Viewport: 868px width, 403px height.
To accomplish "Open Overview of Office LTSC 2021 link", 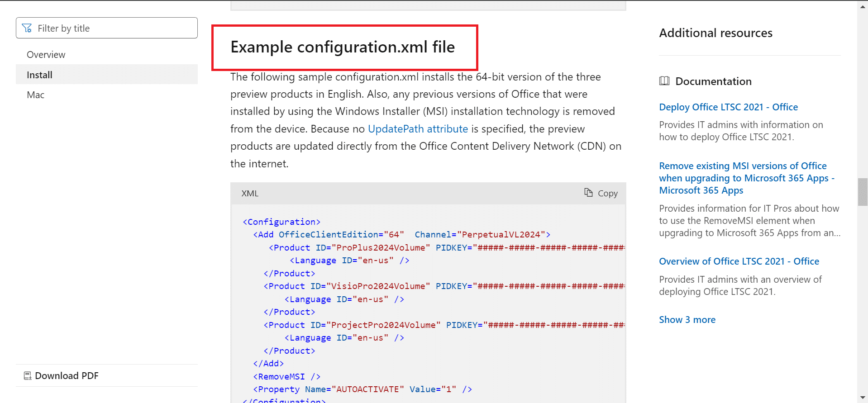I will coord(739,261).
